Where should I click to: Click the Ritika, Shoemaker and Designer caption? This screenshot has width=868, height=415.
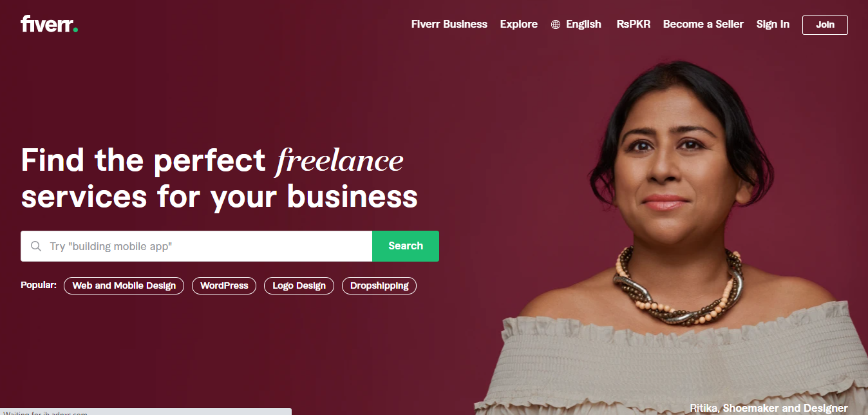coord(769,408)
